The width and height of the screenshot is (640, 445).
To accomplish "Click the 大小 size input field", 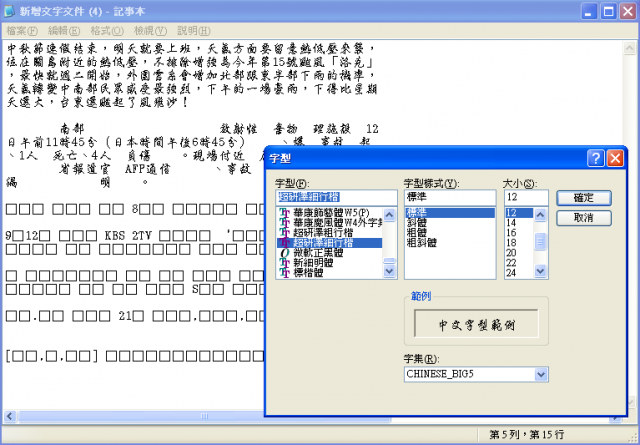I will coord(526,198).
